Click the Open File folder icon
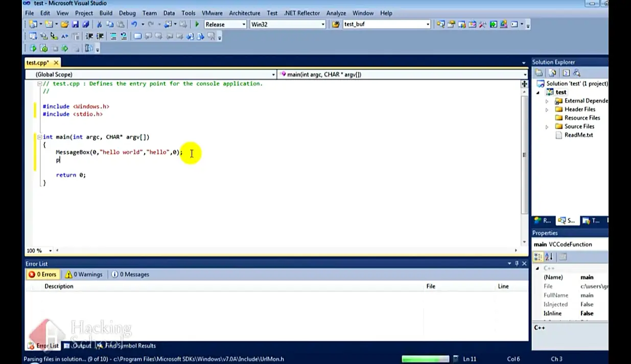Image resolution: width=631 pixels, height=364 pixels. tap(64, 24)
